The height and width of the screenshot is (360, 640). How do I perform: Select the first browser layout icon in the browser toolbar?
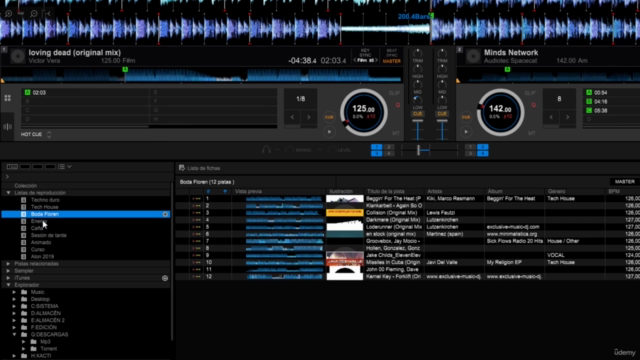point(12,167)
